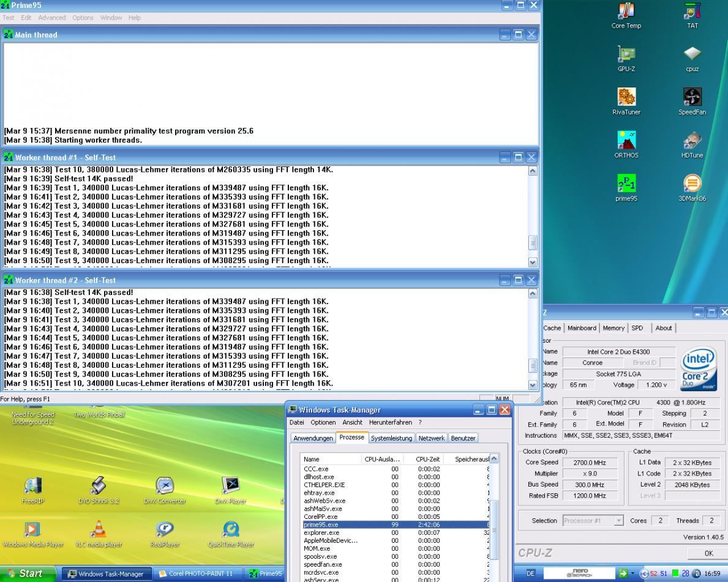Open the HDTune desktop icon
Image resolution: width=728 pixels, height=582 pixels.
[x=692, y=145]
